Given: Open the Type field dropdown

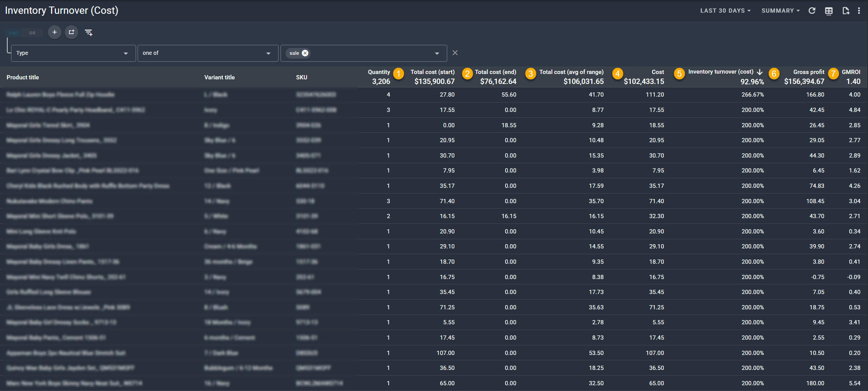Looking at the screenshot, I should pos(73,53).
